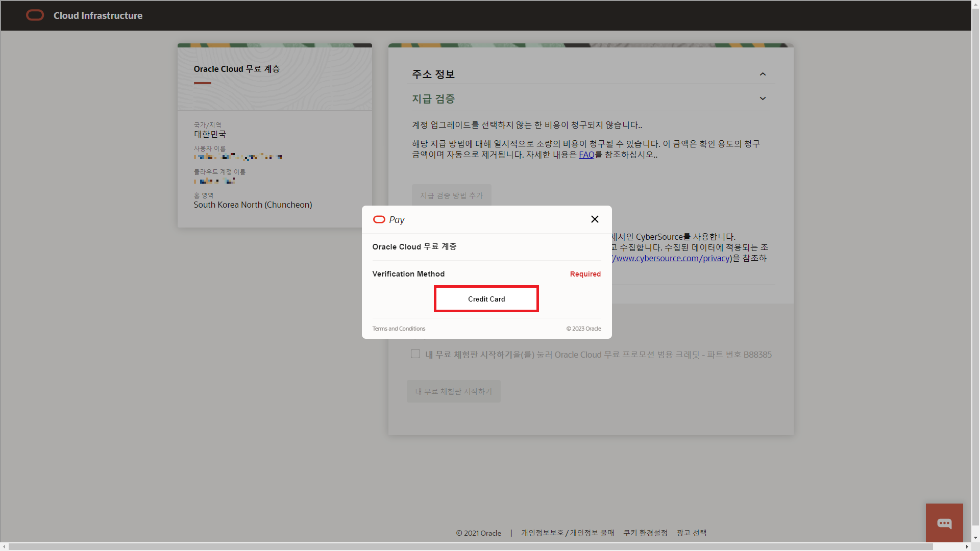Open the chat support icon
Viewport: 980px width, 551px height.
pyautogui.click(x=944, y=523)
